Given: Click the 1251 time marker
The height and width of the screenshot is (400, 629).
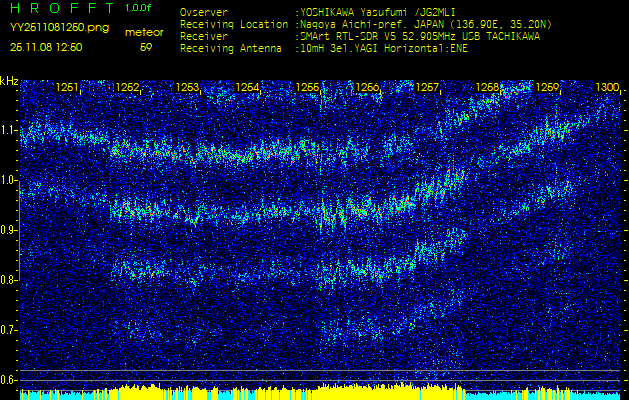Looking at the screenshot, I should tap(67, 88).
